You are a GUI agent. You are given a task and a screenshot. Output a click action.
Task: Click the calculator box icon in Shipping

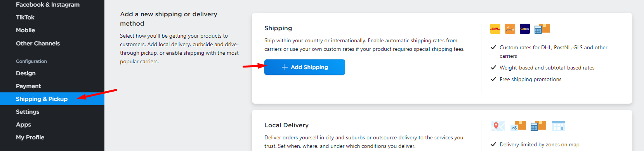pos(542,29)
